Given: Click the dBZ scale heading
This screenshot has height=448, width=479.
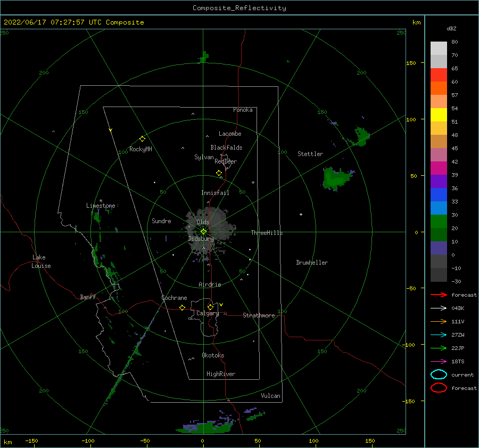Looking at the screenshot, I should (x=451, y=29).
